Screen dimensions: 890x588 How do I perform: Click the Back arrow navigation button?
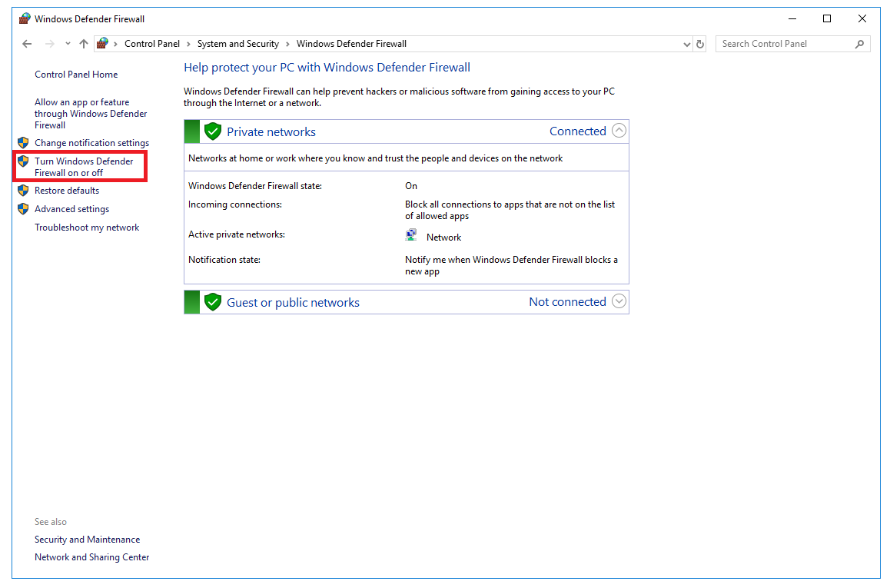tap(27, 44)
